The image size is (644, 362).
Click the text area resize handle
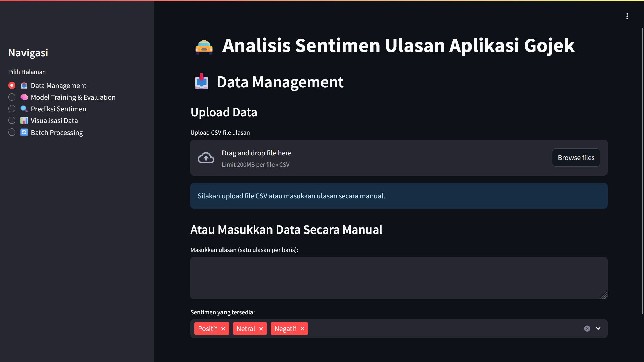coord(603,295)
